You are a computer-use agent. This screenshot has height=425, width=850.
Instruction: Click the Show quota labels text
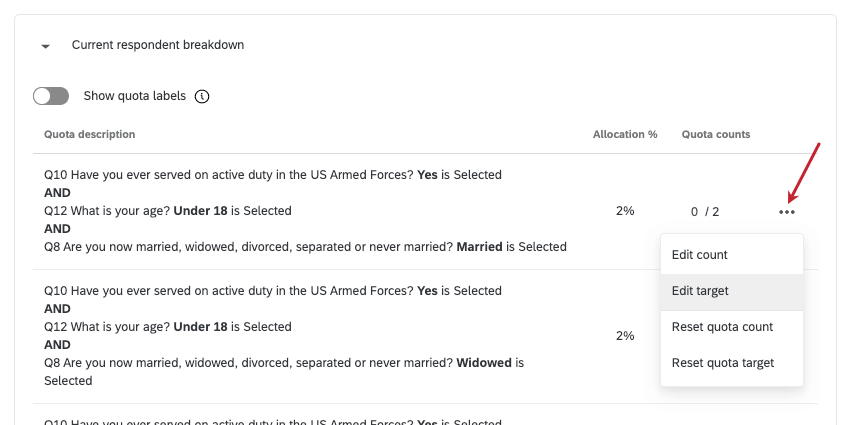(x=135, y=96)
